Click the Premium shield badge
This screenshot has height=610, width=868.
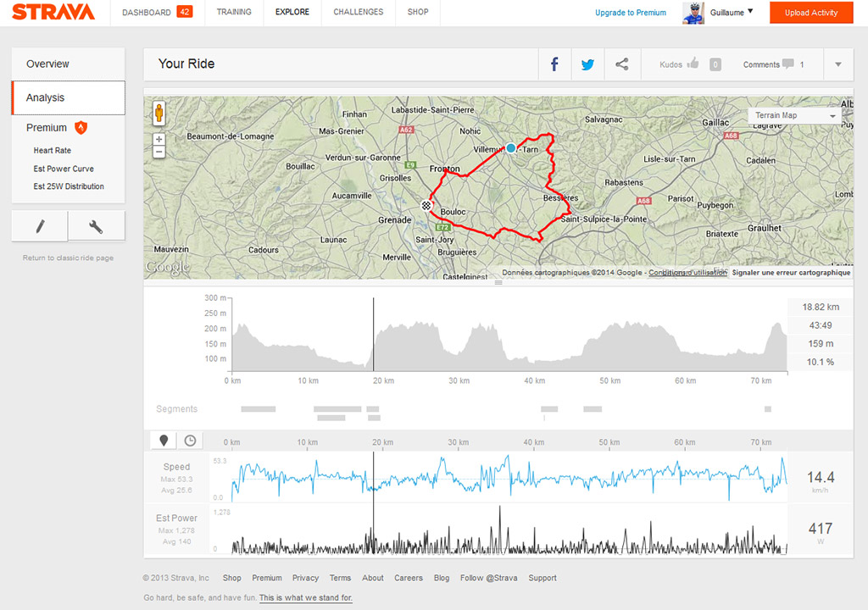pos(81,127)
